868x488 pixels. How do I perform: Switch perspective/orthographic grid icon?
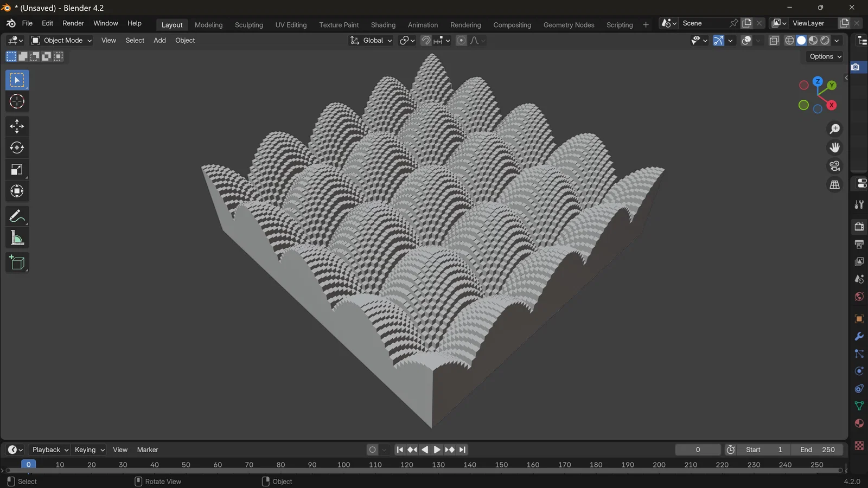point(835,184)
